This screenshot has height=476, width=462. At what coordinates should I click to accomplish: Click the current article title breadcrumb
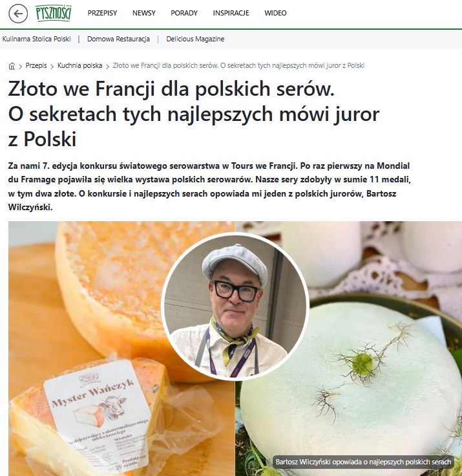click(238, 65)
